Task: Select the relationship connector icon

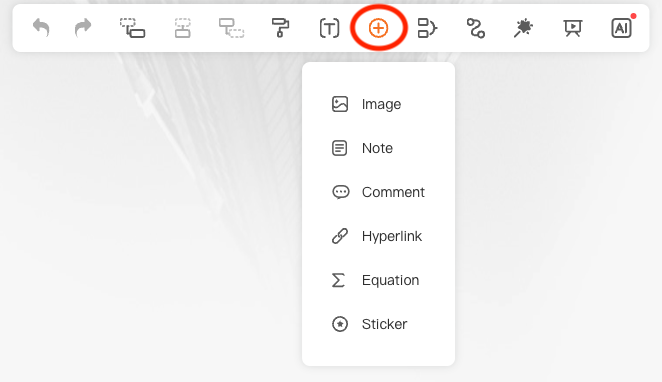Action: click(476, 28)
